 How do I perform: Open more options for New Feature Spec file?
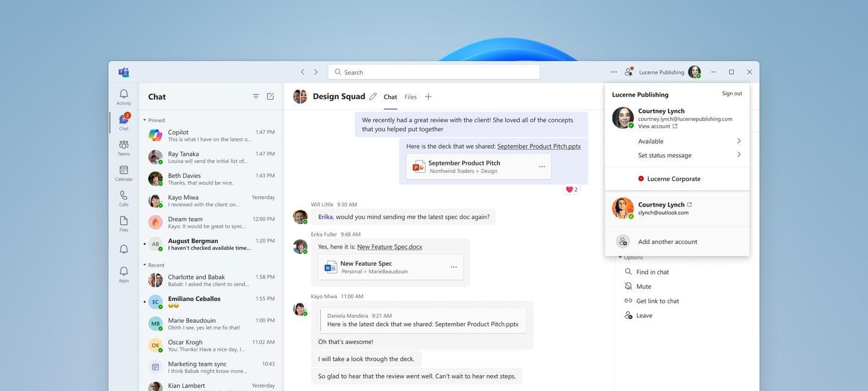pos(454,267)
